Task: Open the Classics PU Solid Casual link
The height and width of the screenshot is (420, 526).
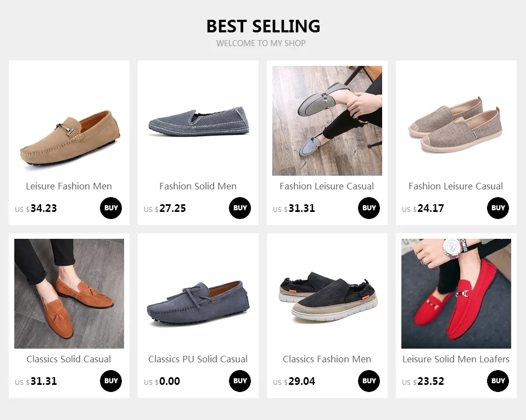Action: point(198,359)
